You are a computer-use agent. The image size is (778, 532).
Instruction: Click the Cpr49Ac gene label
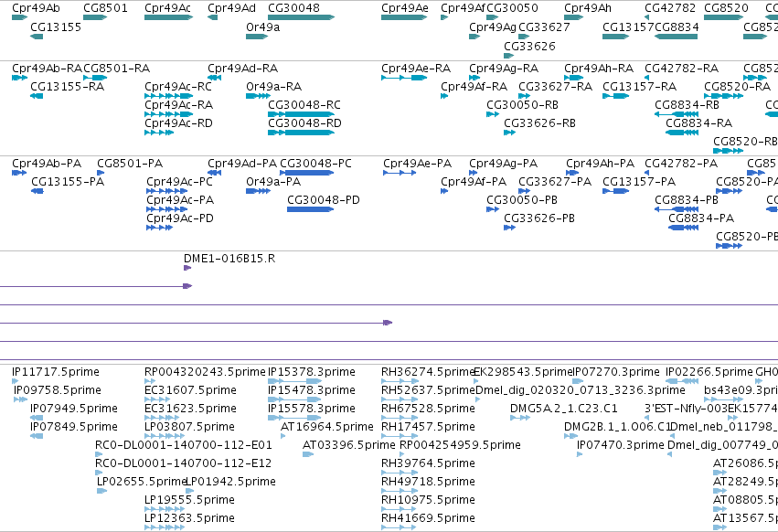pos(167,8)
